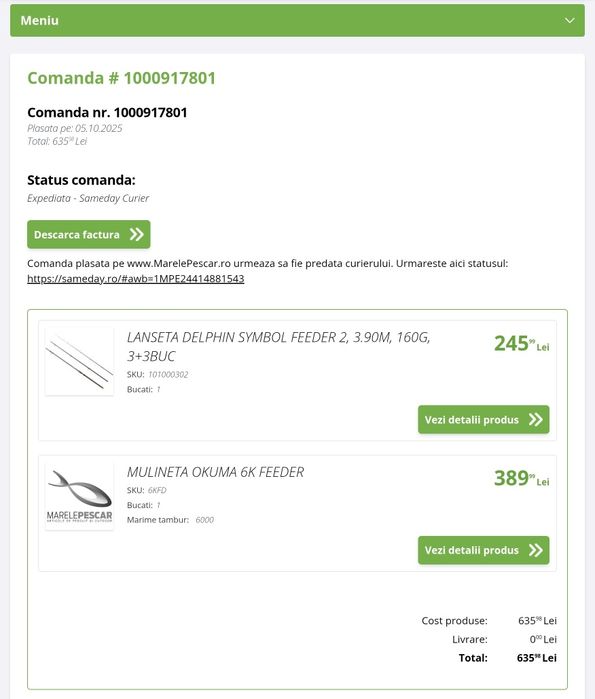Click double-arrow icon on Descarca factura
The width and height of the screenshot is (595, 699).
[136, 234]
